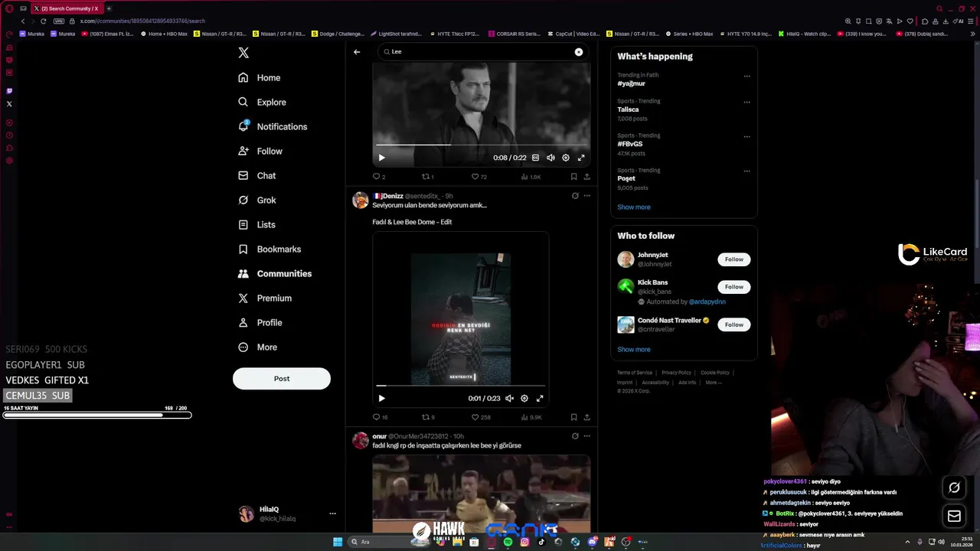Play the Fadıl & Lee Bee Dome video
Image resolution: width=980 pixels, height=551 pixels.
pyautogui.click(x=382, y=398)
